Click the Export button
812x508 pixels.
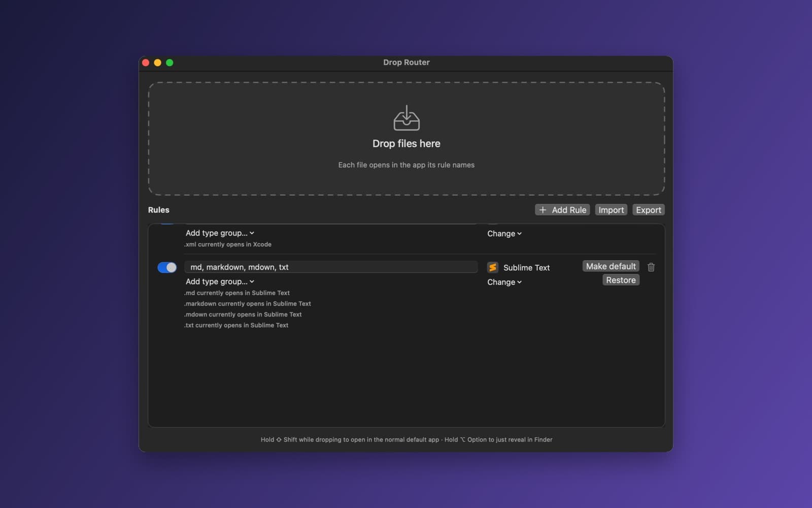[649, 210]
